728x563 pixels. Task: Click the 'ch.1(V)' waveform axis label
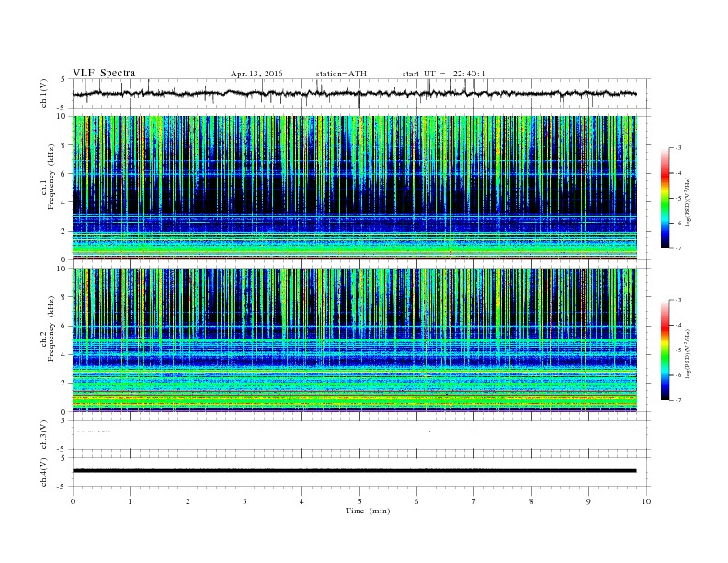pos(44,93)
